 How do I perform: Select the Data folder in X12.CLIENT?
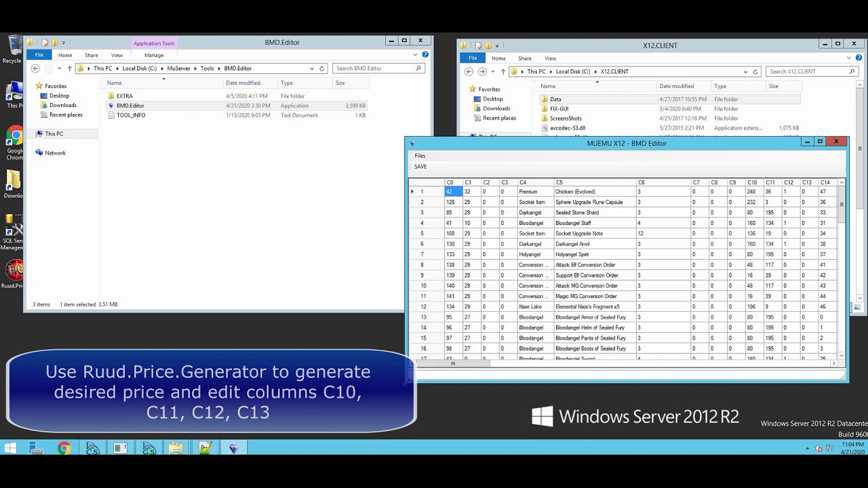[x=555, y=99]
